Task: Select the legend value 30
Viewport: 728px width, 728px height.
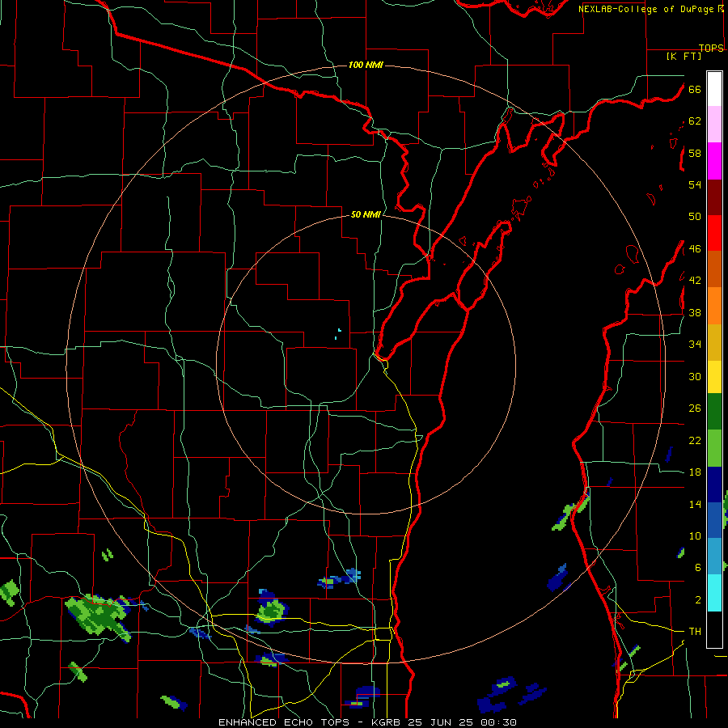Action: tap(695, 376)
